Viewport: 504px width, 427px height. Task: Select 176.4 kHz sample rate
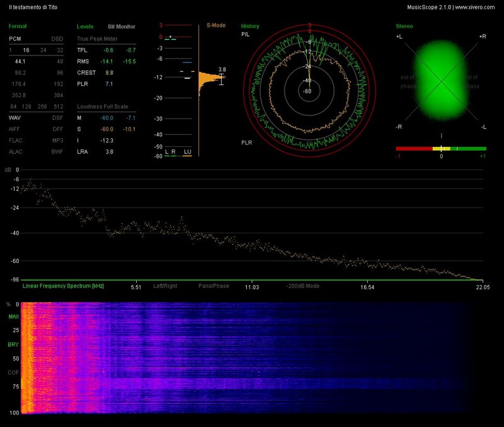[19, 84]
